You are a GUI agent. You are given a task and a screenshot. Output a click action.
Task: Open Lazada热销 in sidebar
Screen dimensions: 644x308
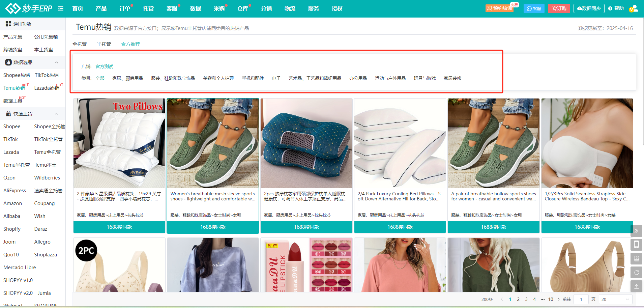[47, 88]
